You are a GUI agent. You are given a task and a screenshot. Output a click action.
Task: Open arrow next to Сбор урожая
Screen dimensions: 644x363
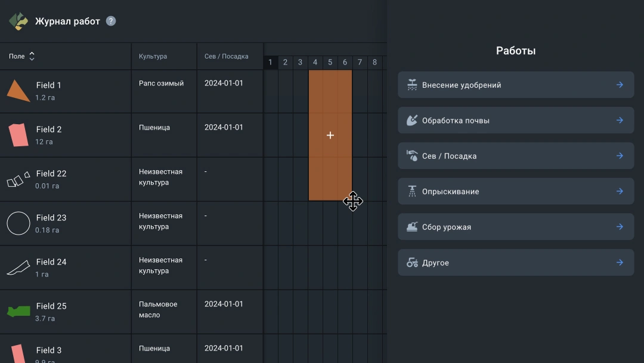620,227
